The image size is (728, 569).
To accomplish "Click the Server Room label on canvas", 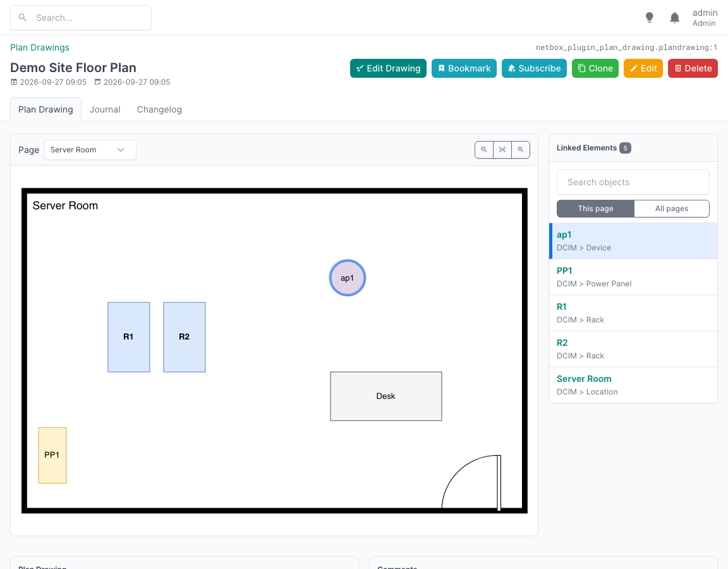I will 65,205.
